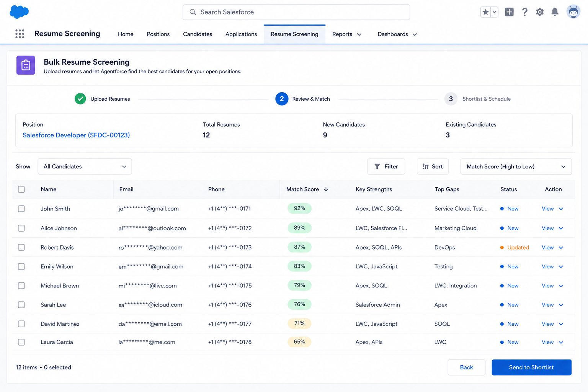Image resolution: width=588 pixels, height=392 pixels.
Task: Open the Match Score (High to Low) dropdown
Action: (516, 167)
